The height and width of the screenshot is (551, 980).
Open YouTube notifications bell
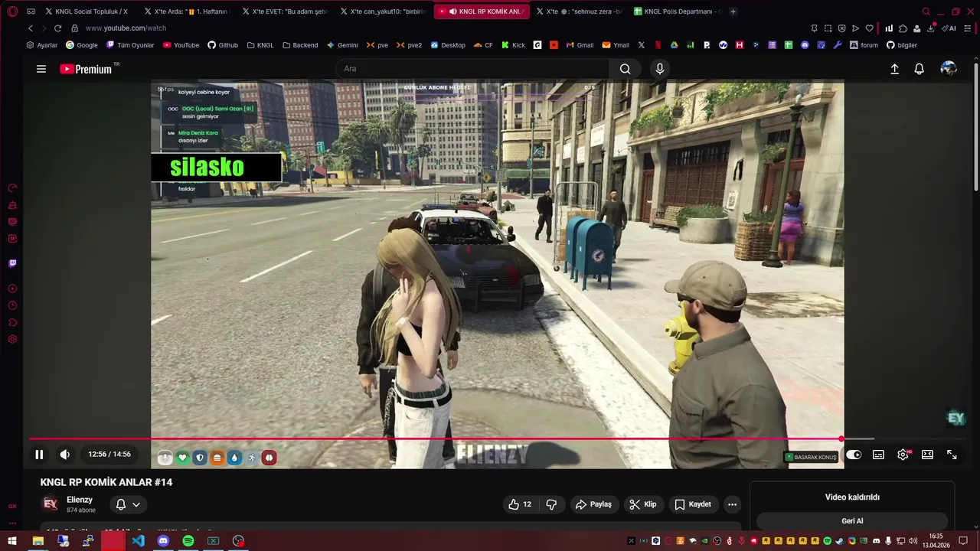tap(920, 69)
